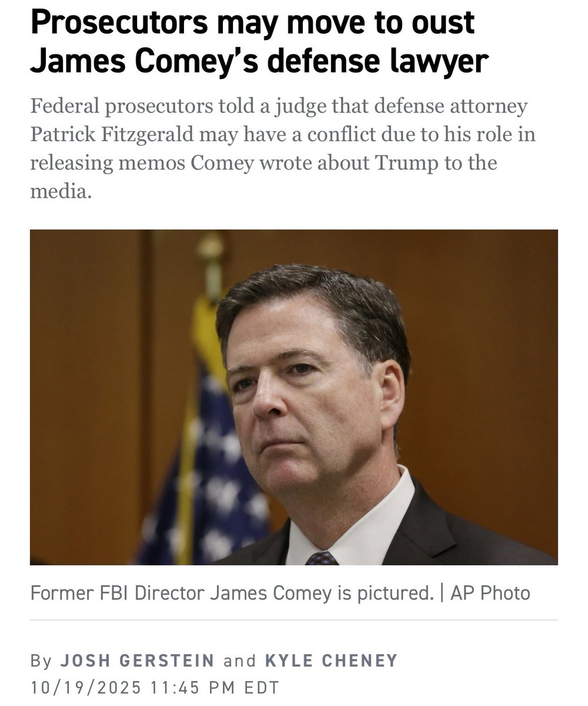Image resolution: width=588 pixels, height=706 pixels.
Task: Click the headline about ousting Comey's lawyer
Action: tap(259, 43)
